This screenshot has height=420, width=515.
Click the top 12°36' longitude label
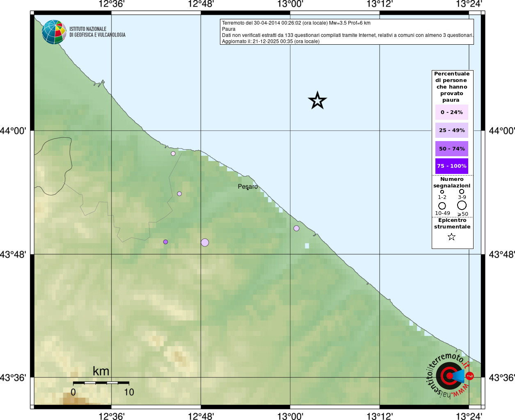click(112, 4)
